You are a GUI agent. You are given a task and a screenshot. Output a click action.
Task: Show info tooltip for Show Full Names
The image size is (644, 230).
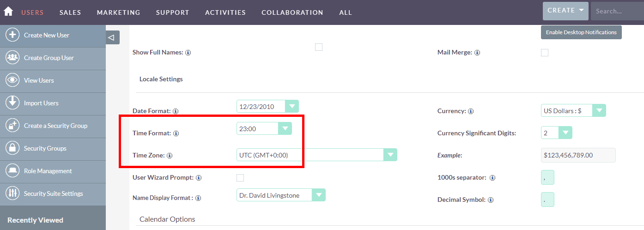188,53
